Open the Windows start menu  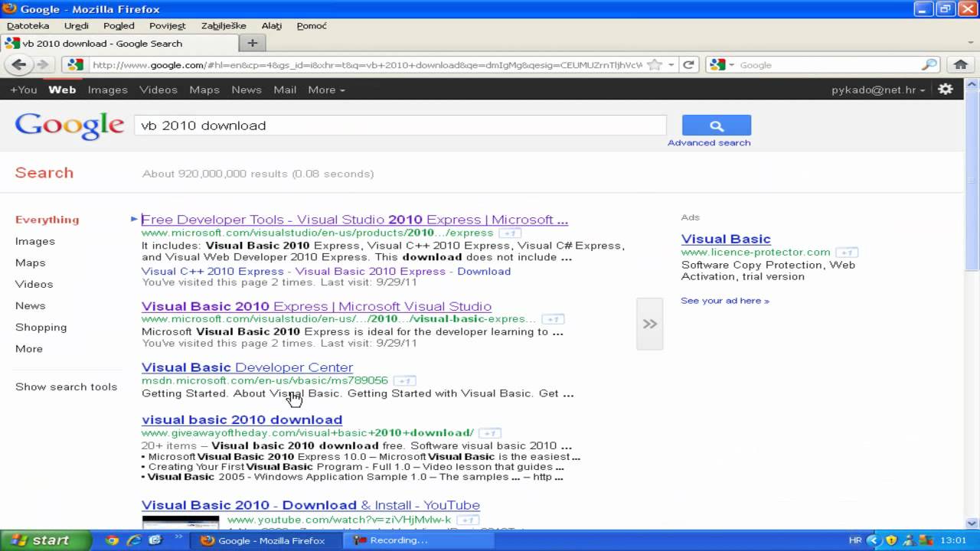(46, 540)
